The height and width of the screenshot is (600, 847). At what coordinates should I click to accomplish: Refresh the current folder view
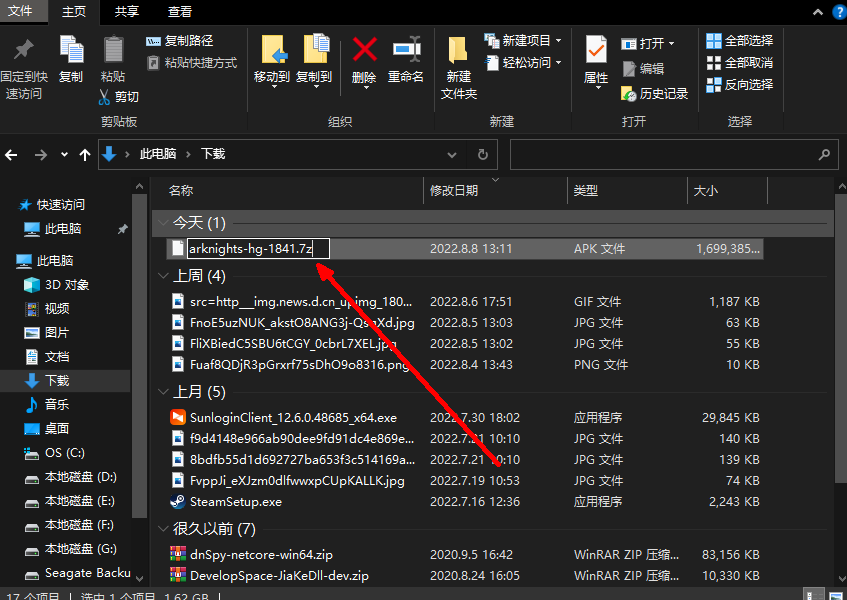coord(483,154)
